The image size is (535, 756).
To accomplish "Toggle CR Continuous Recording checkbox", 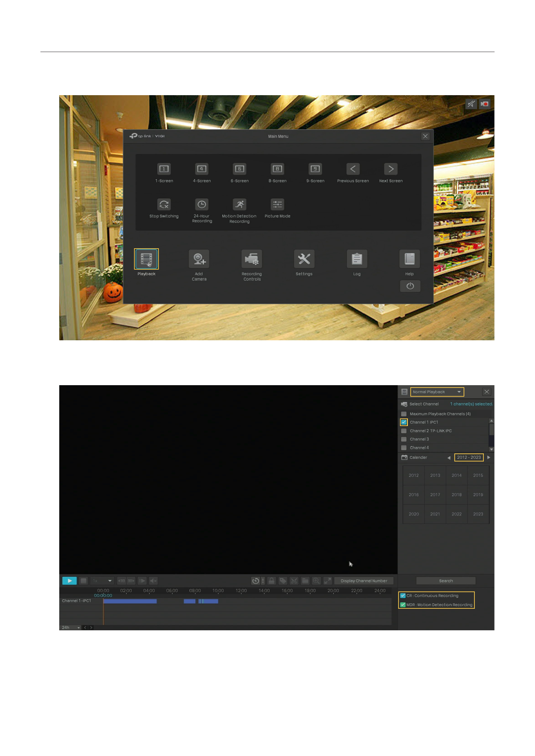I will point(403,596).
